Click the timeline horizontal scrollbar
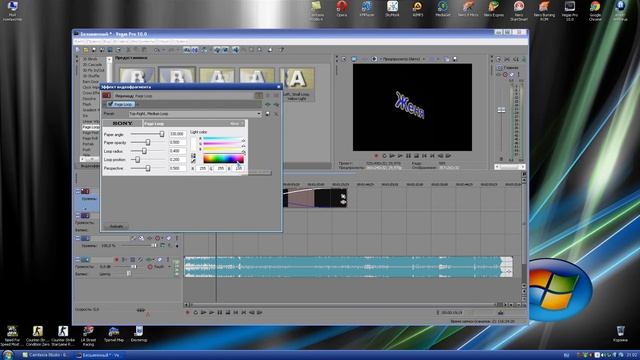Viewport: 640px width, 360px height. click(344, 304)
